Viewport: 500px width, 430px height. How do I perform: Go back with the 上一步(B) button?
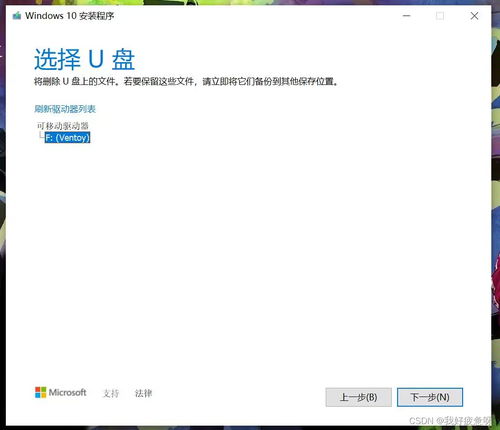(x=359, y=397)
